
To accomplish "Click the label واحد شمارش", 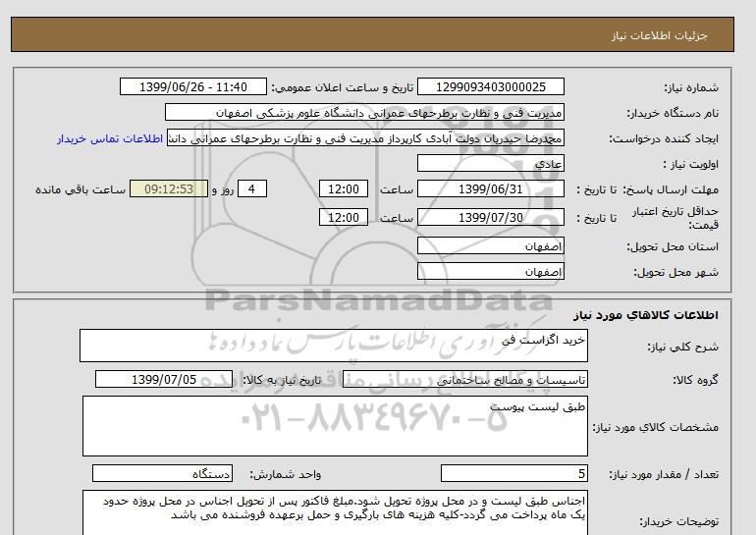I will point(285,474).
